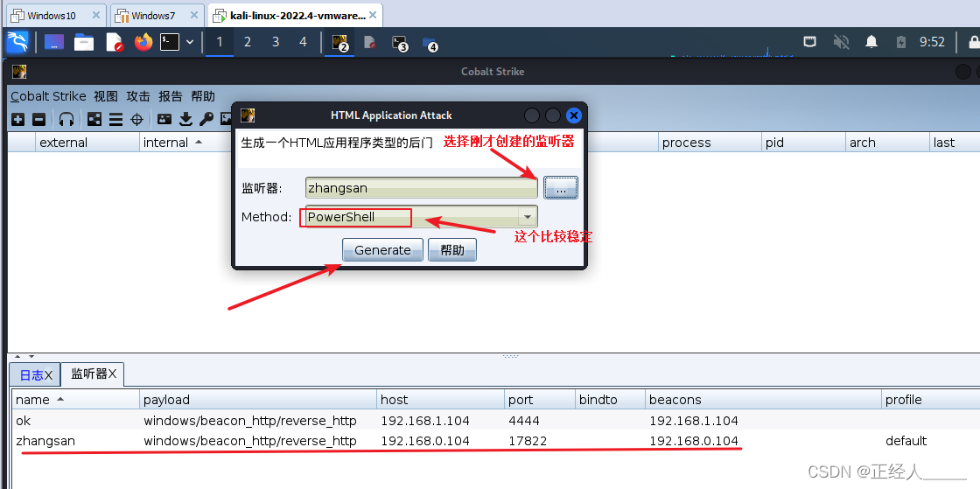Close the Windows7 VM tab
This screenshot has height=489, width=980.
tap(194, 15)
